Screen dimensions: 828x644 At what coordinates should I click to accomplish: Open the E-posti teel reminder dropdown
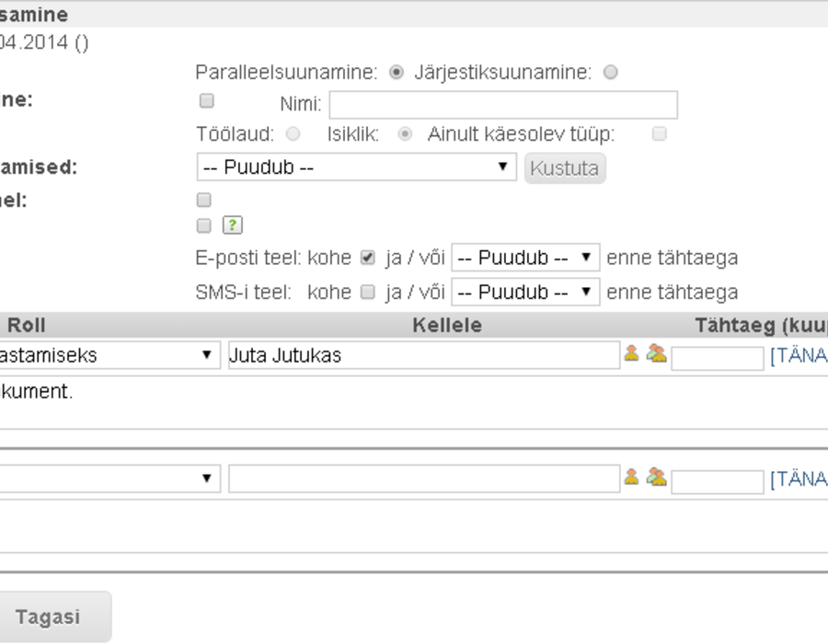pos(525,258)
